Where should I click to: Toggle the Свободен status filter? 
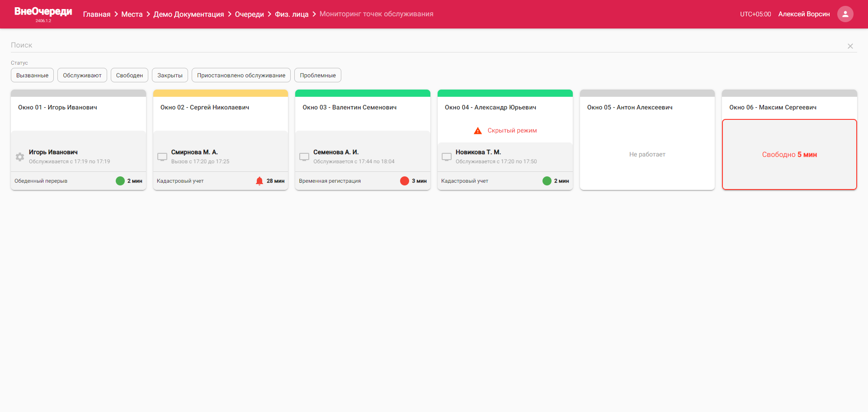tap(129, 75)
